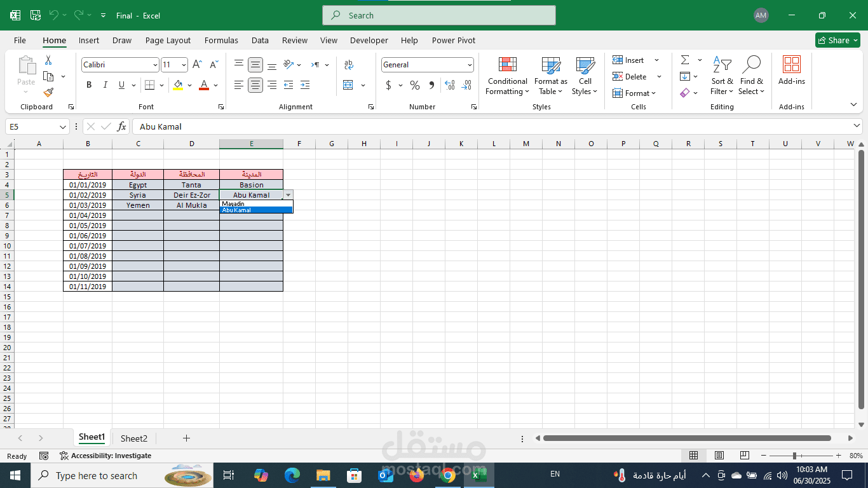The height and width of the screenshot is (488, 868).
Task: Click the AutoSum sigma icon
Action: (685, 60)
